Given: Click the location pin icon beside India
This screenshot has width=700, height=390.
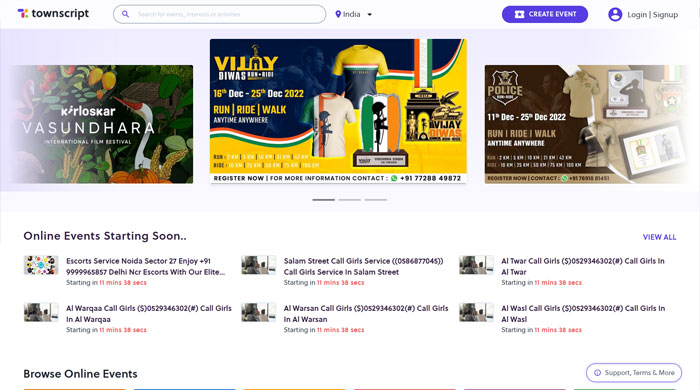Looking at the screenshot, I should pos(338,14).
